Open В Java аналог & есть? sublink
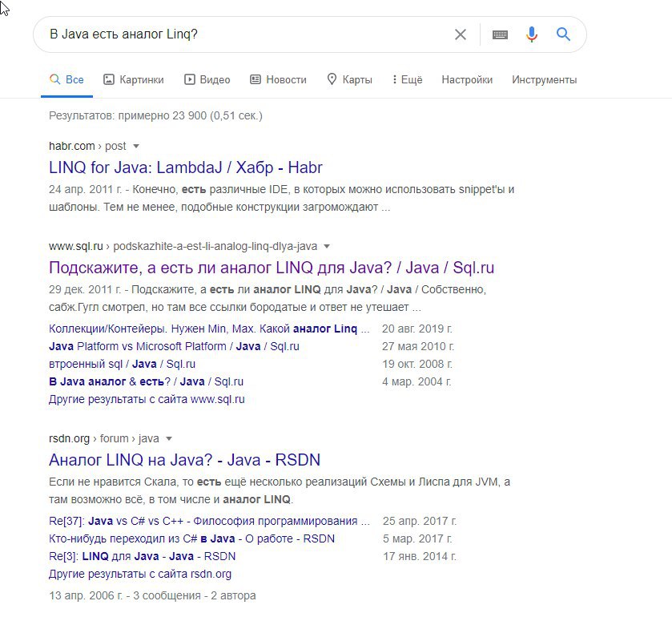The height and width of the screenshot is (617, 672). click(146, 381)
